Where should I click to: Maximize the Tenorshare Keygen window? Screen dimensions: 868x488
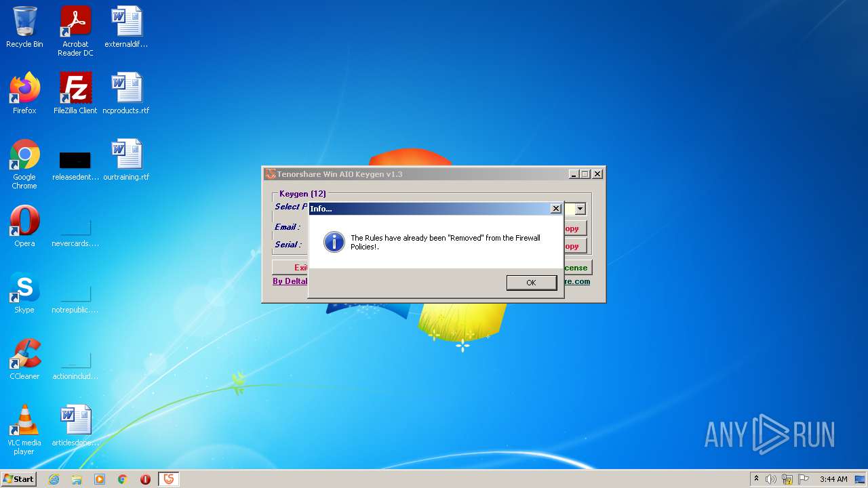(585, 174)
